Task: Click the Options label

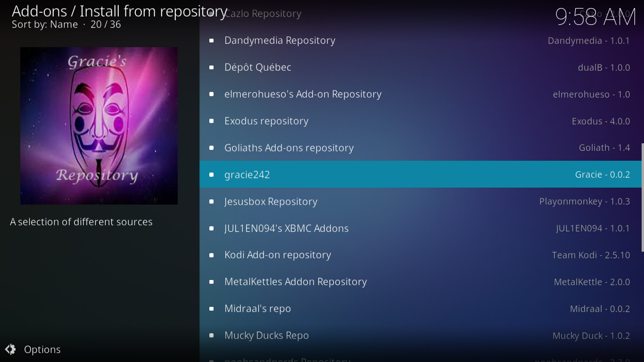Action: [42, 350]
